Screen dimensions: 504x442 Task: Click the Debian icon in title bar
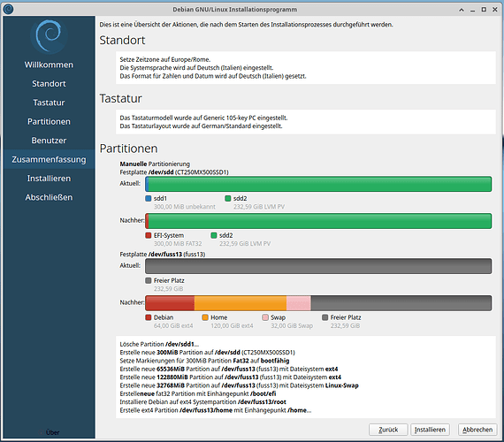click(x=8, y=9)
